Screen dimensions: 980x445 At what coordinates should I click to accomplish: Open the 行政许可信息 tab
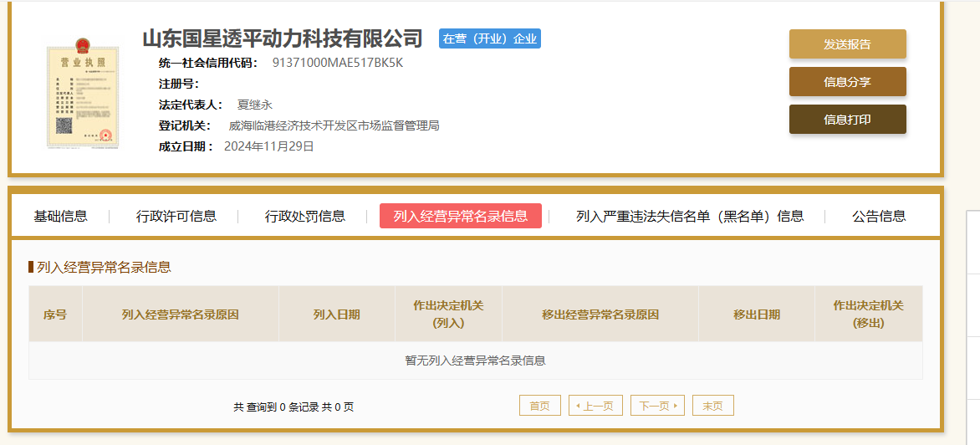[176, 217]
